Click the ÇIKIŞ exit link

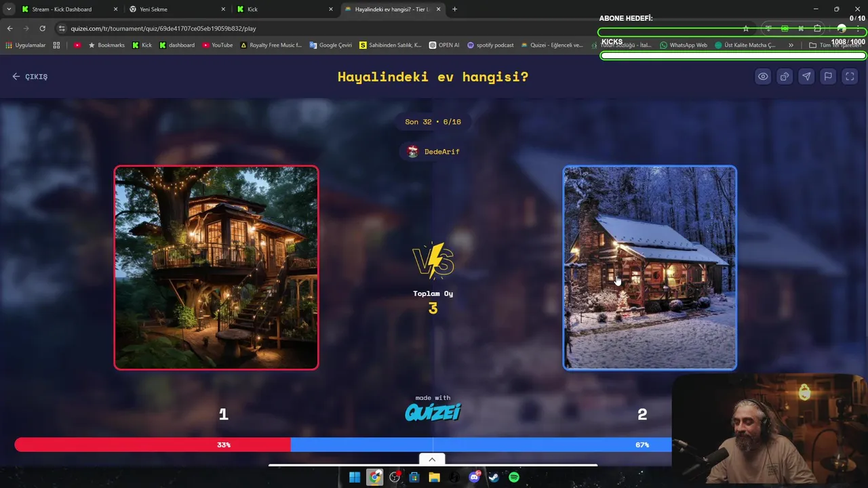[30, 77]
